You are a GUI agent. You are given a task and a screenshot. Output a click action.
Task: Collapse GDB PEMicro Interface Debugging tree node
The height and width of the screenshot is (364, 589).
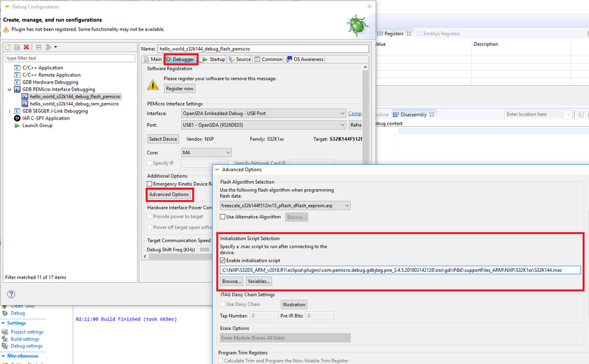pyautogui.click(x=9, y=90)
